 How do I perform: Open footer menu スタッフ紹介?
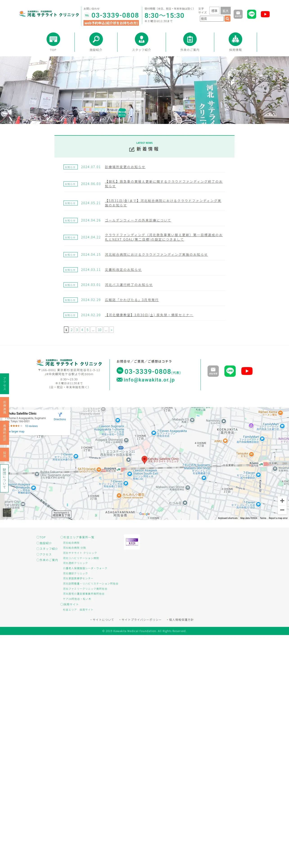click(47, 548)
